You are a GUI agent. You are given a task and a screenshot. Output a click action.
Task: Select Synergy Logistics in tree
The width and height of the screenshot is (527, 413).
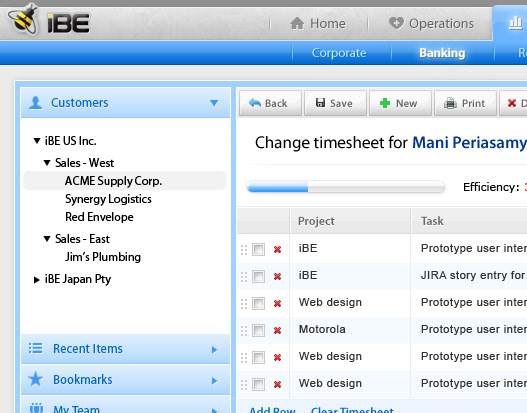coord(108,199)
